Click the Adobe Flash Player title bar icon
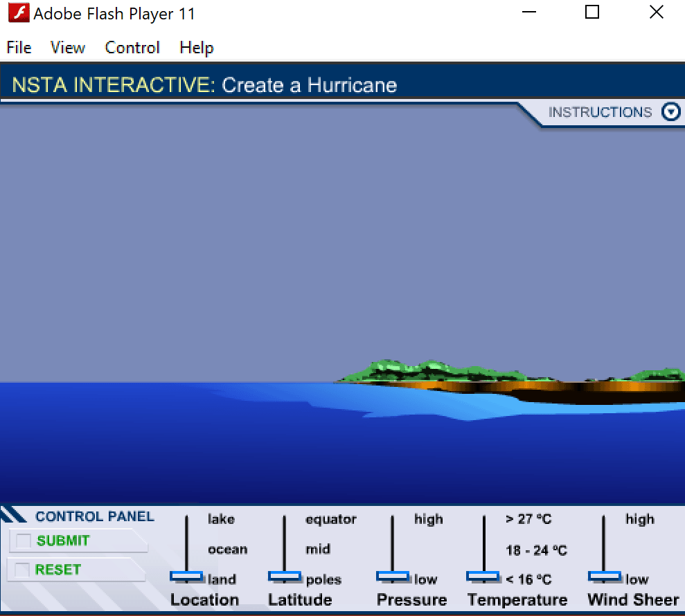The width and height of the screenshot is (685, 616). click(x=19, y=12)
